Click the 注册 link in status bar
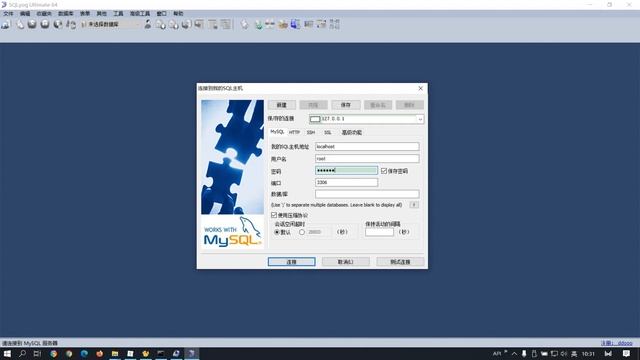Screen dimensions: 640x360 616,343
